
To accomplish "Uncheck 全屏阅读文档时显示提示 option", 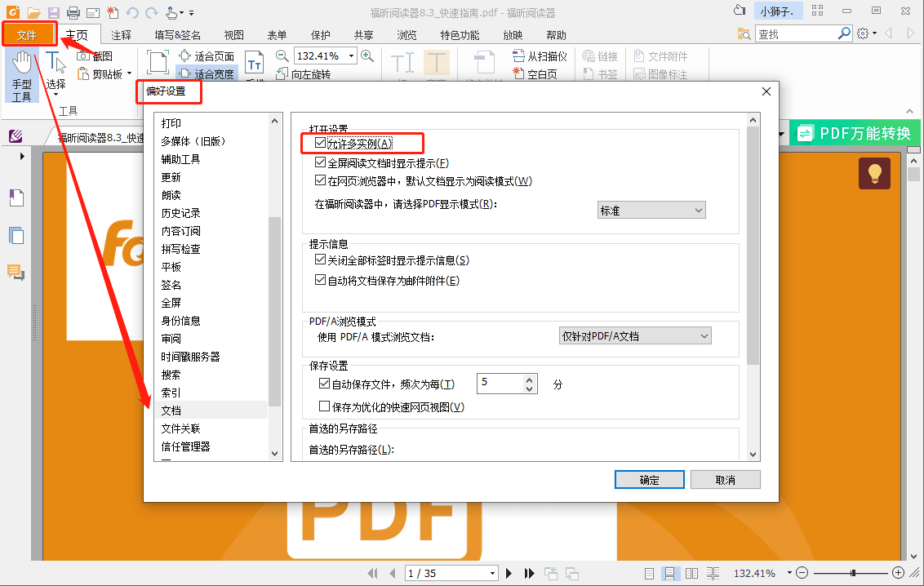I will click(x=320, y=162).
